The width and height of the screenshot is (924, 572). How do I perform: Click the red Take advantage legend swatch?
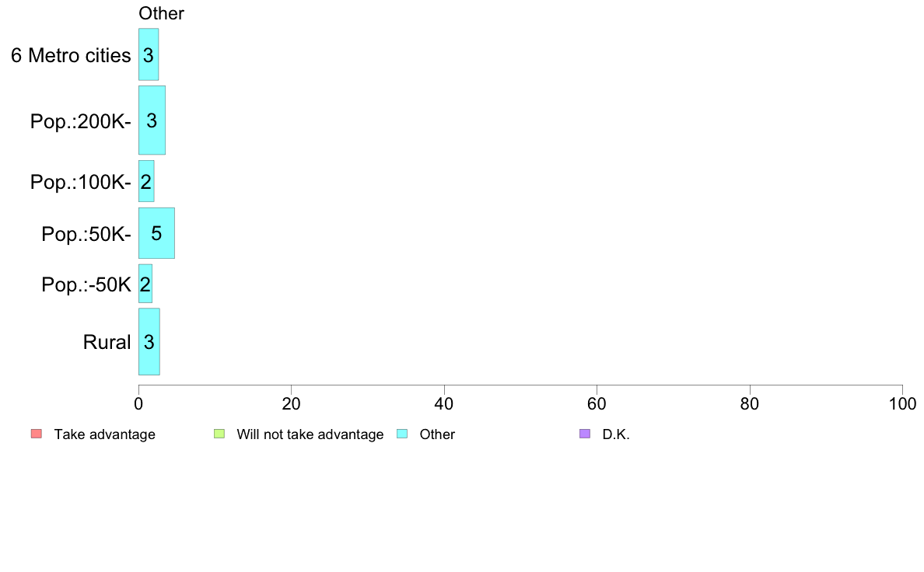[x=37, y=434]
